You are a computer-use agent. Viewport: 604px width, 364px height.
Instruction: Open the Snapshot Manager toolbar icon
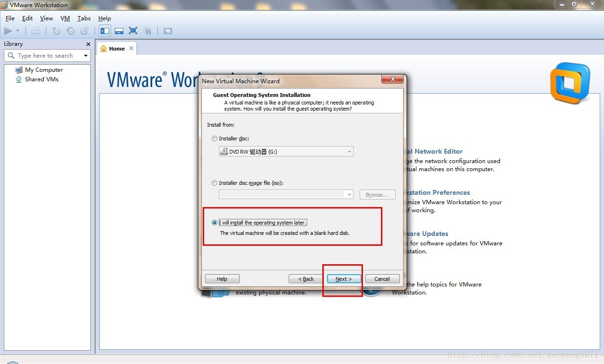pos(85,31)
